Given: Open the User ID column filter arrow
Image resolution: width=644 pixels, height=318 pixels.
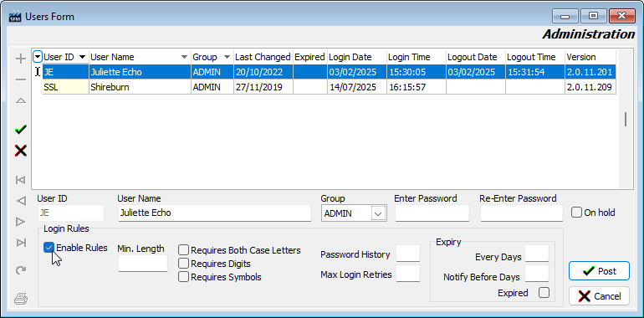Looking at the screenshot, I should click(83, 57).
